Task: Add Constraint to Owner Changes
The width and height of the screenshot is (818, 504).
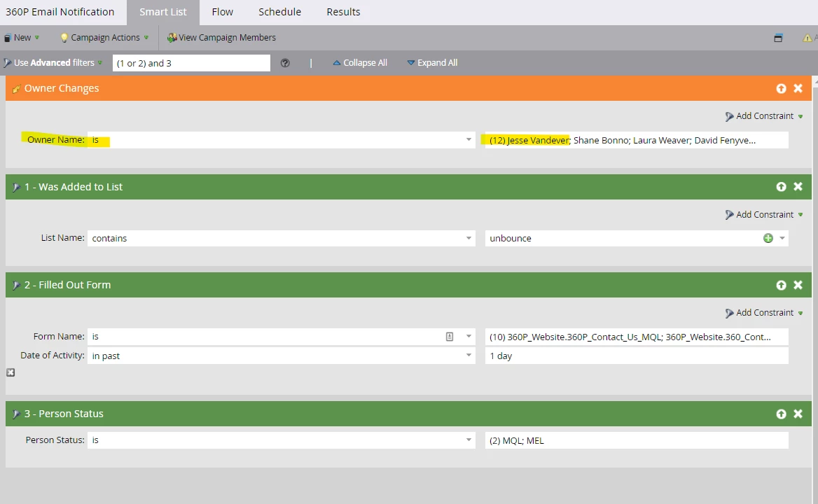Action: click(x=764, y=116)
